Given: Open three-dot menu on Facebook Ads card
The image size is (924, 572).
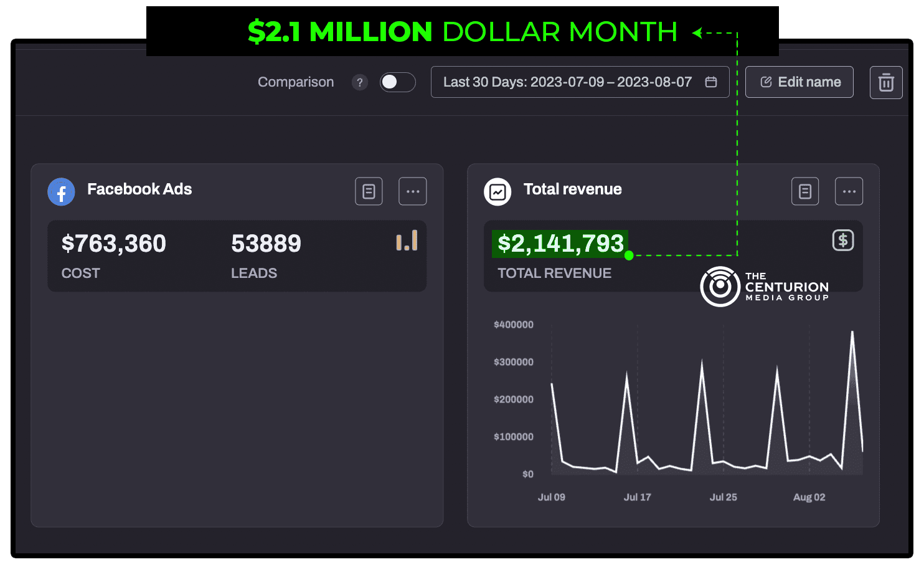Looking at the screenshot, I should (x=413, y=191).
